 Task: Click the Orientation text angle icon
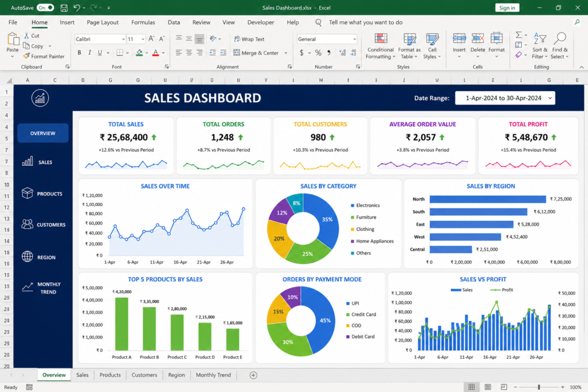pos(213,38)
